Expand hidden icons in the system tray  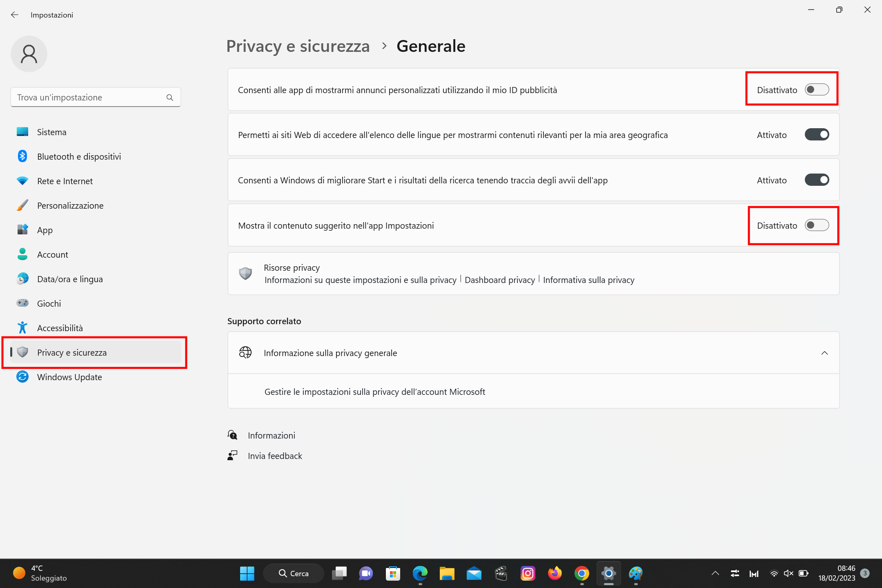[x=715, y=573]
